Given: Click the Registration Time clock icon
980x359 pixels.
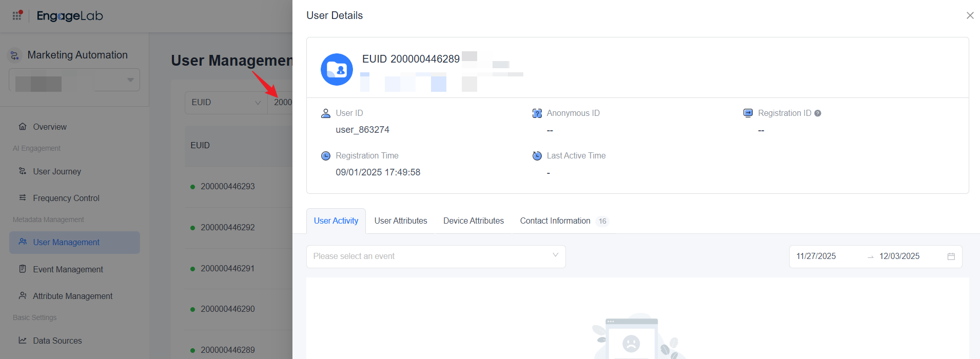Looking at the screenshot, I should pos(325,155).
